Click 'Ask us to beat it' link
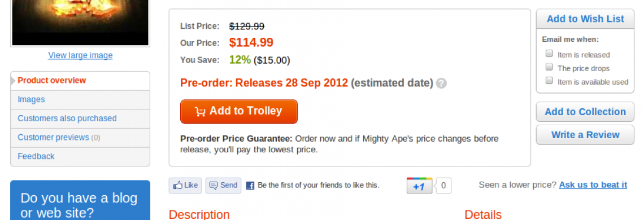Viewport: 644px width, 220px height. coord(593,184)
